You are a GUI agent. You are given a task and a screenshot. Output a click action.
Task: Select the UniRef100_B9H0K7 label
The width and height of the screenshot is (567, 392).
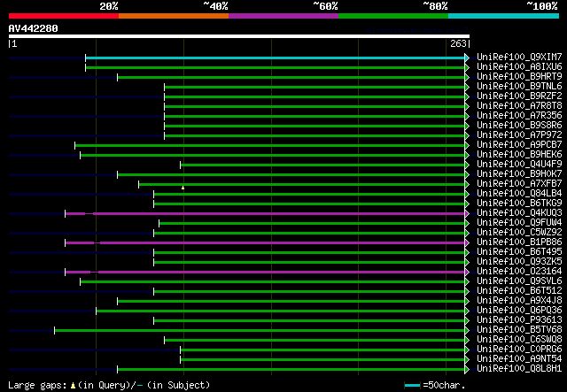[x=519, y=174]
